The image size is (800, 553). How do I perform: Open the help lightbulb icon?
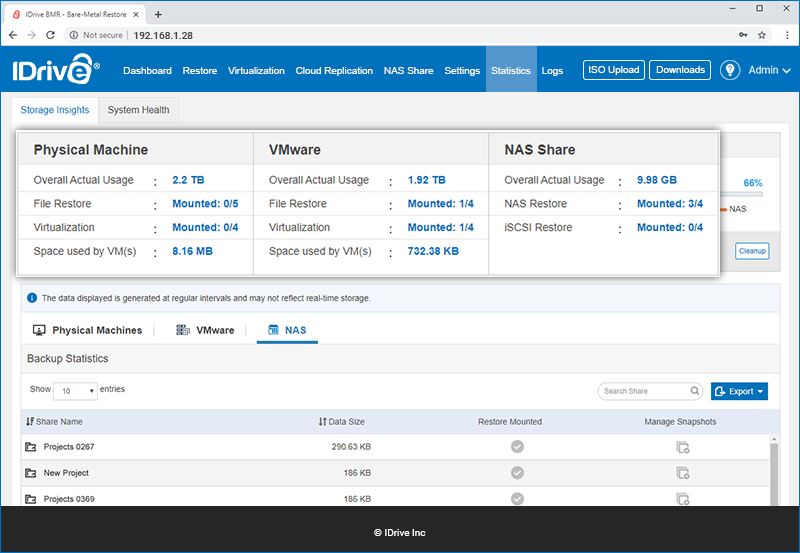click(x=730, y=70)
